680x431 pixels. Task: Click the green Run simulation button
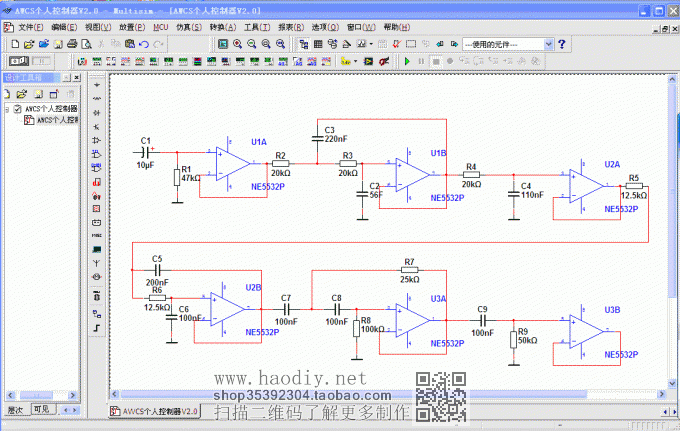tap(407, 61)
